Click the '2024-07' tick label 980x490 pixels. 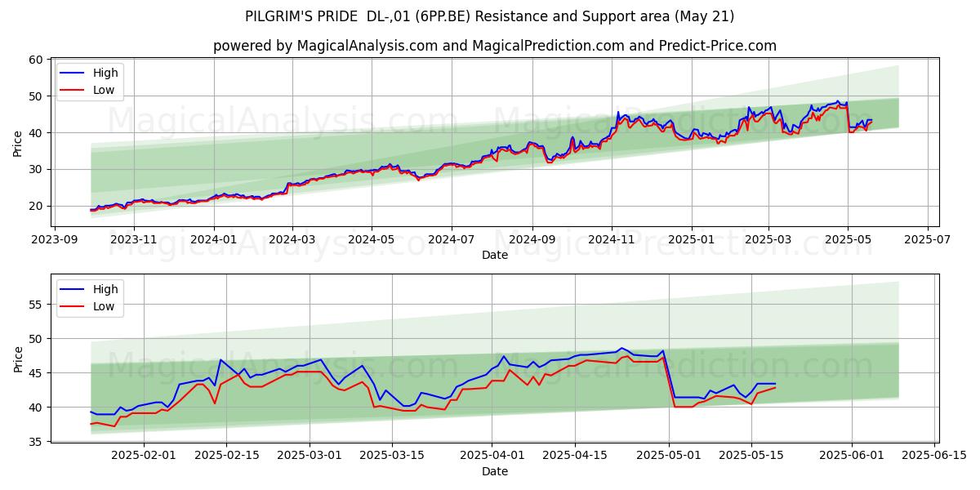pos(452,239)
